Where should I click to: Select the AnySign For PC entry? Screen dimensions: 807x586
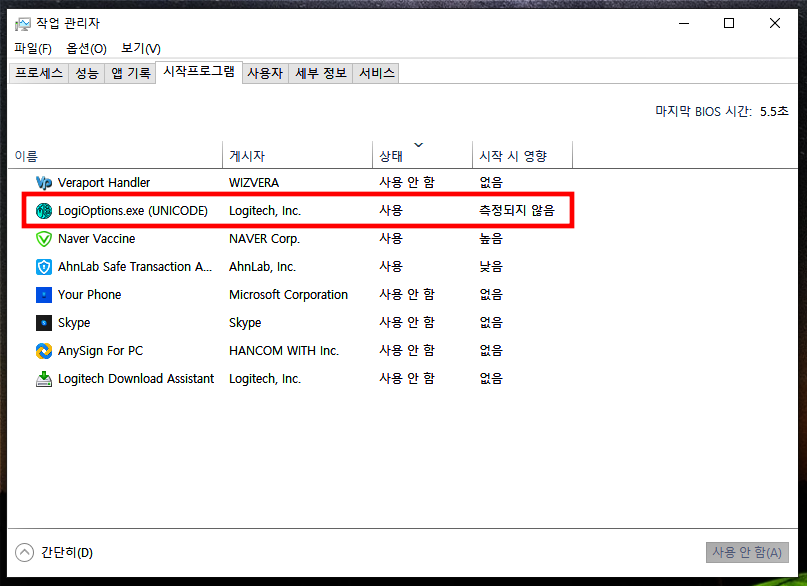100,351
